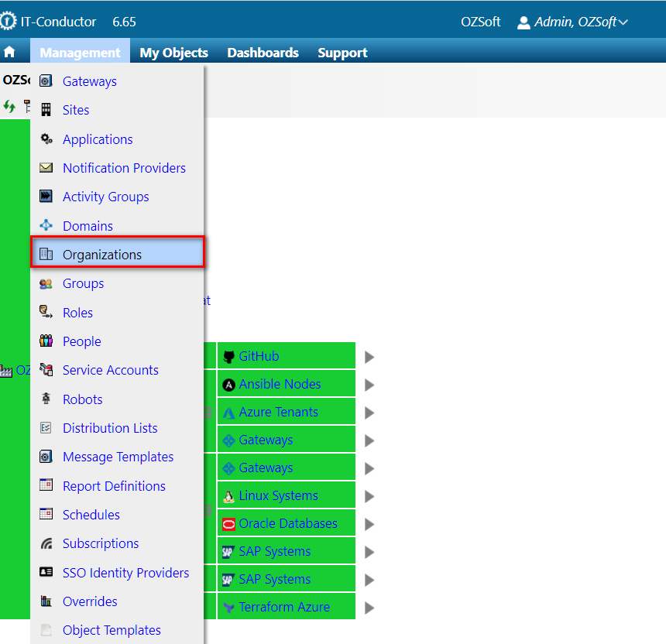Expand the Terraform Azure row arrow

(369, 608)
